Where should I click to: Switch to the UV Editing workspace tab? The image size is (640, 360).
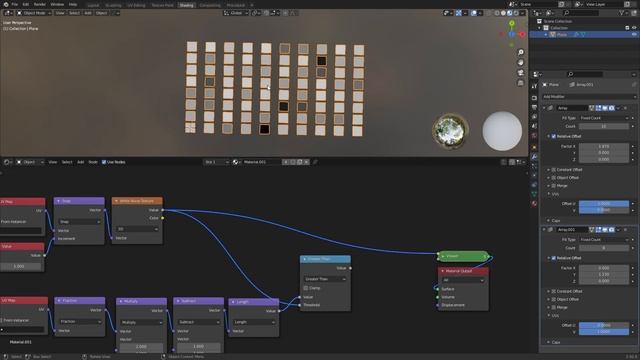click(136, 5)
